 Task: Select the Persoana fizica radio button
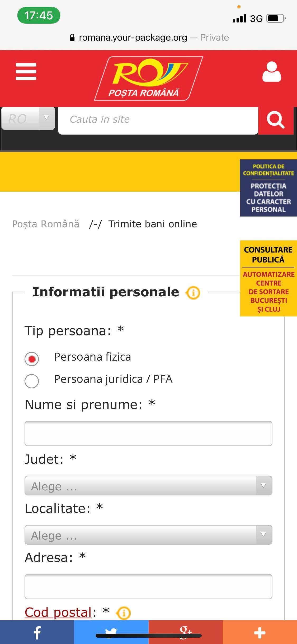coord(32,359)
